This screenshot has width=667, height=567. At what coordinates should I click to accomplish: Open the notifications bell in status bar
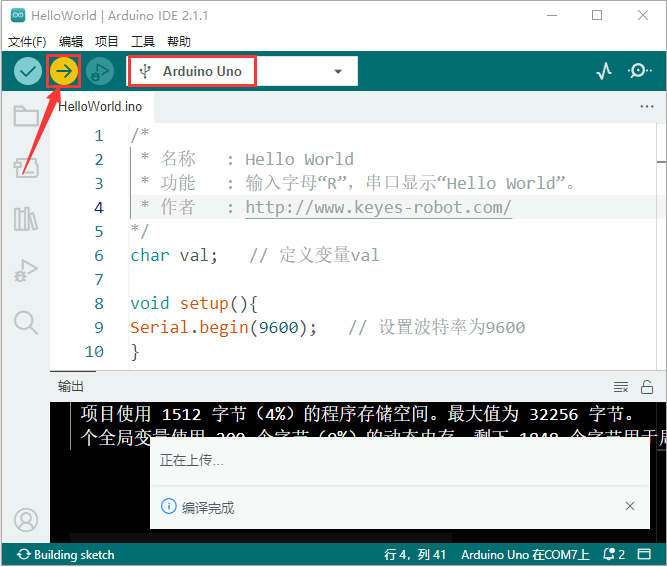coord(614,555)
